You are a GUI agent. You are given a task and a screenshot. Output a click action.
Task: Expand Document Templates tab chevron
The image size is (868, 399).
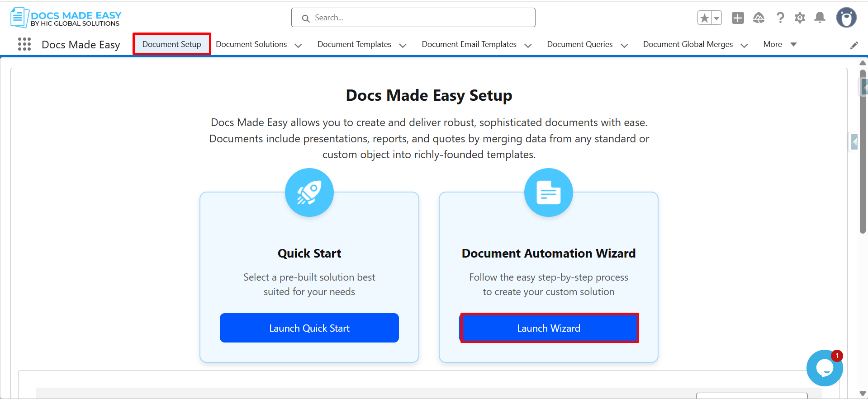[403, 45]
